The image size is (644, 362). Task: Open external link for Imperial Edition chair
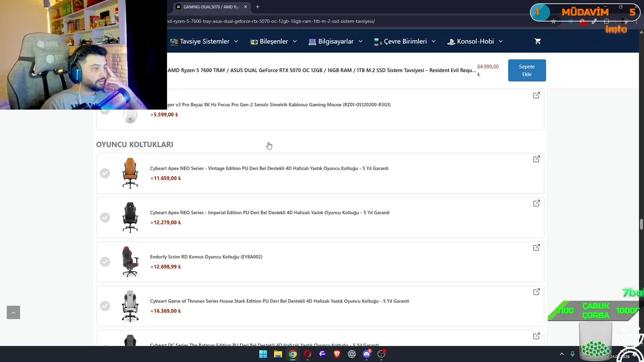[536, 203]
